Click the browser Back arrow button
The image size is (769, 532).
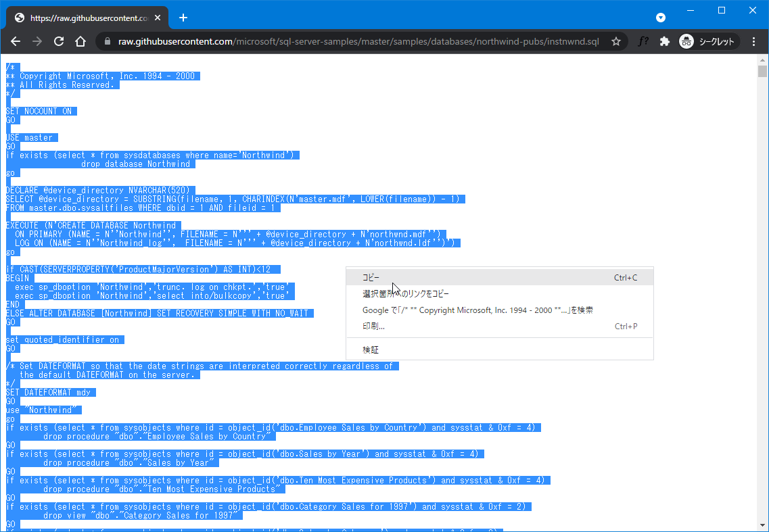[16, 41]
